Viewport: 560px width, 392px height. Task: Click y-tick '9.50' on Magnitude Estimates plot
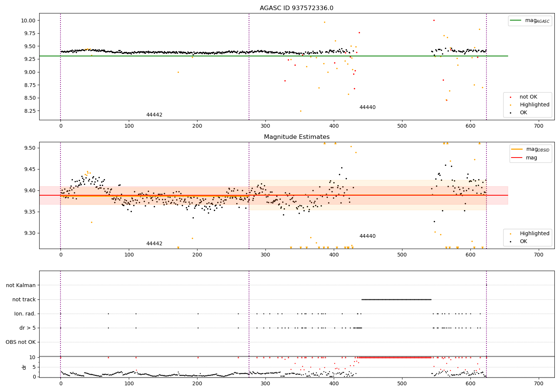click(30, 148)
